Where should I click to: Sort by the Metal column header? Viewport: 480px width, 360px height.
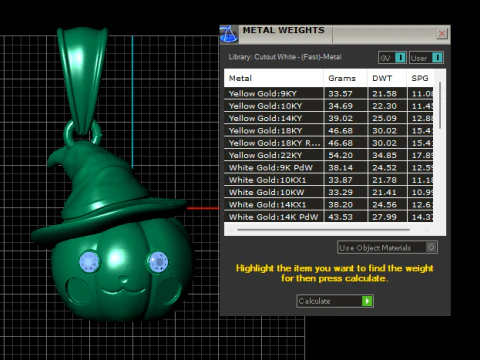click(x=274, y=78)
